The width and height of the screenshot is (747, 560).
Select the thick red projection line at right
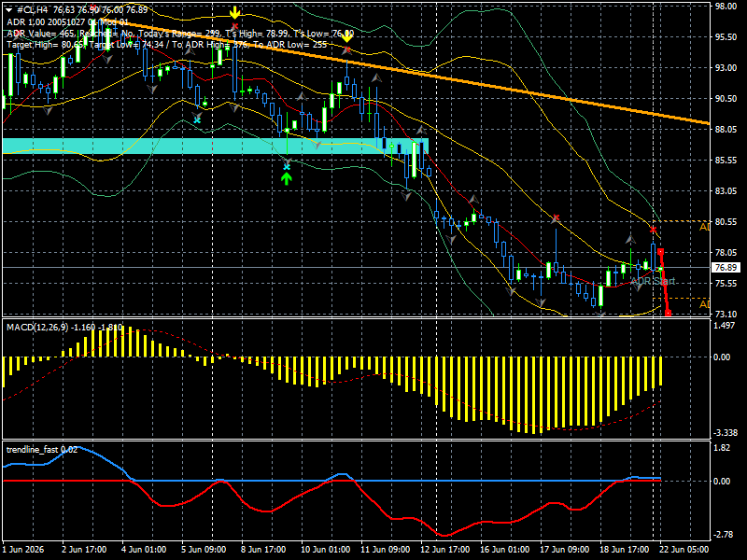664,282
